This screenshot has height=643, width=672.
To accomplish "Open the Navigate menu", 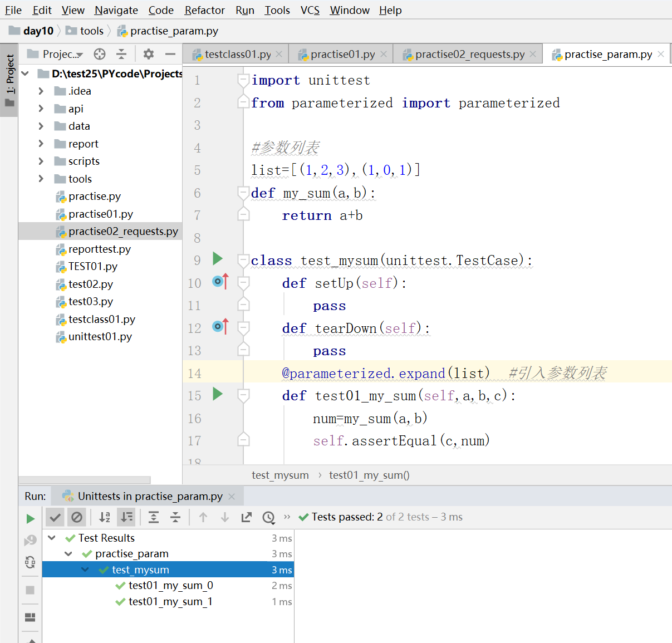I will click(x=116, y=10).
